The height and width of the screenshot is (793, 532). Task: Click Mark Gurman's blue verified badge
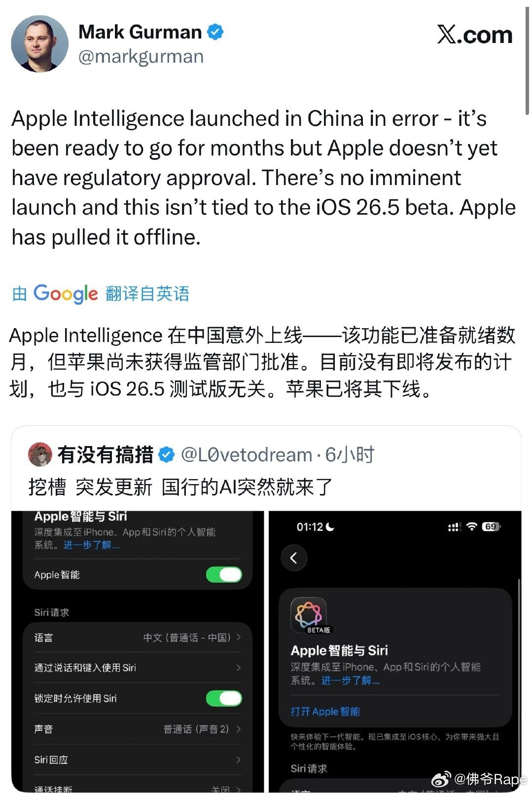(215, 32)
